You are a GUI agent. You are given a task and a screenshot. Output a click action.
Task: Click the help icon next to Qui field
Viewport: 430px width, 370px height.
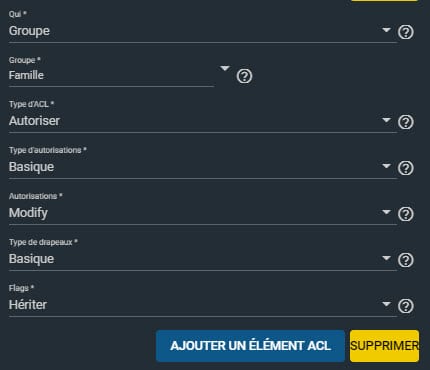(406, 32)
